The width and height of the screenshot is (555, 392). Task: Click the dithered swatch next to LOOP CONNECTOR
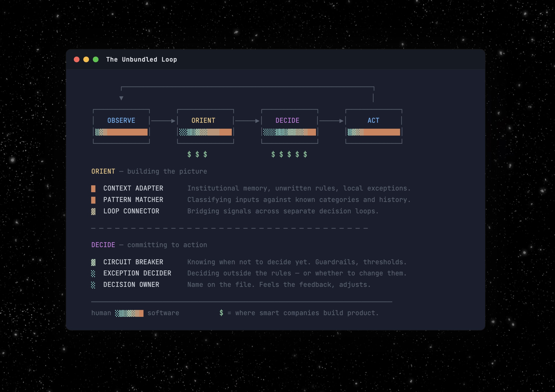[x=93, y=211]
